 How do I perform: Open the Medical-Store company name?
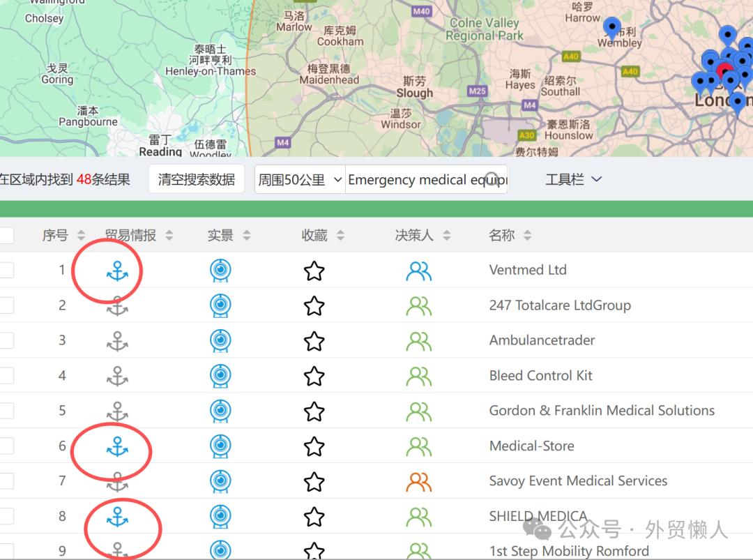tap(531, 446)
